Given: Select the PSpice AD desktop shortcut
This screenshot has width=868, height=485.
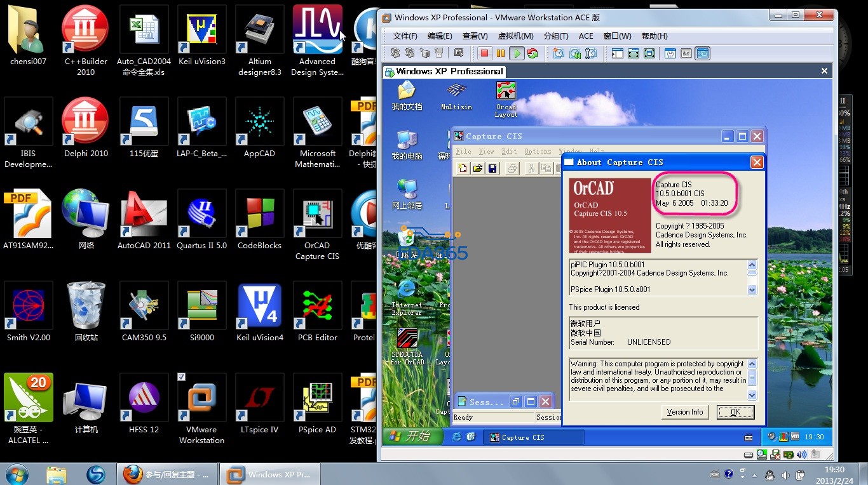Looking at the screenshot, I should point(317,404).
